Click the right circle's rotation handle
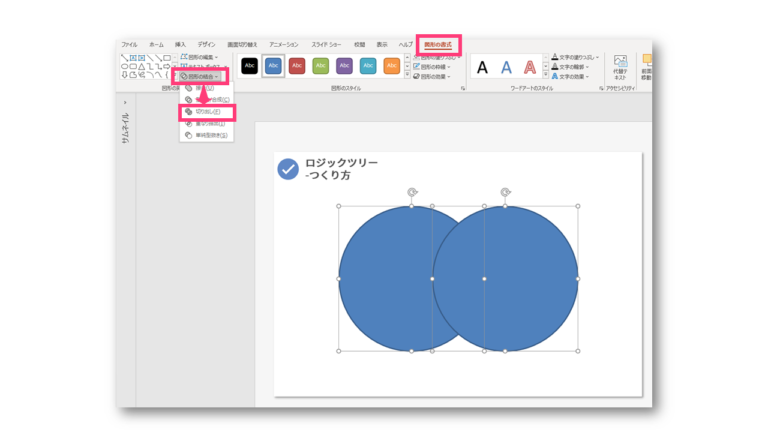Viewport: 768px width, 432px height. pyautogui.click(x=505, y=192)
